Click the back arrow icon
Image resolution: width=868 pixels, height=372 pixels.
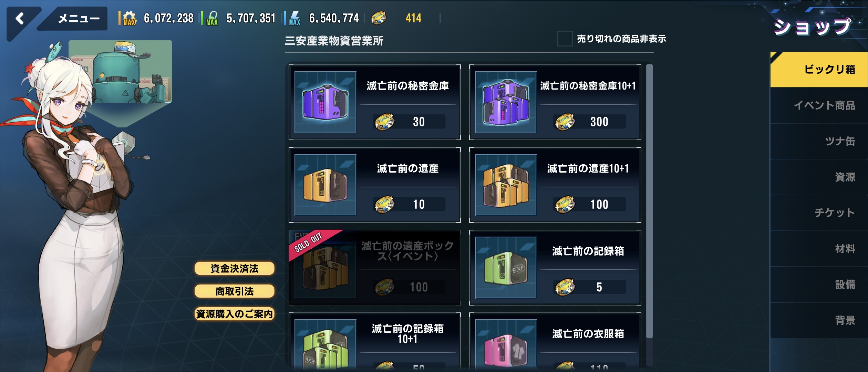[x=20, y=19]
